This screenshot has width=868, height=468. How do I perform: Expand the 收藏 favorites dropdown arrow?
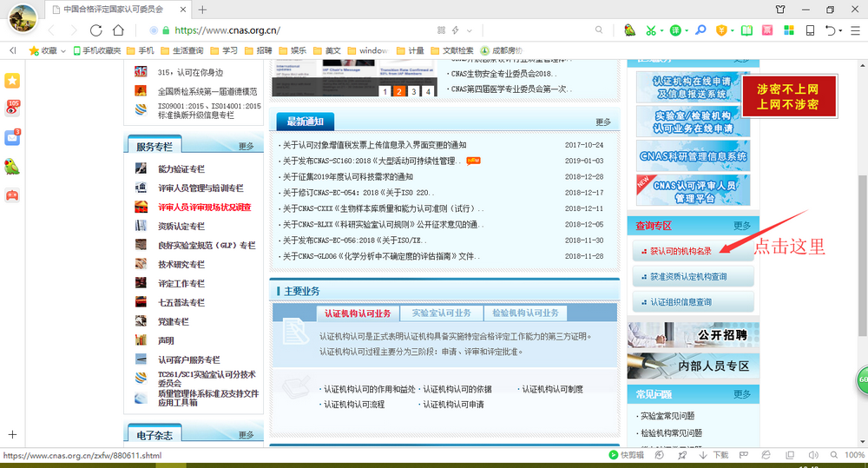[x=63, y=51]
